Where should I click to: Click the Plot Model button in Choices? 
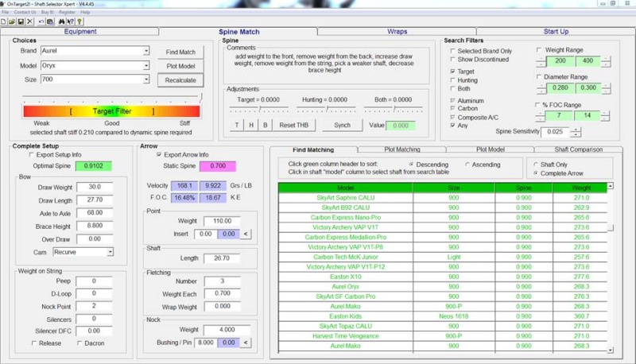click(x=180, y=66)
